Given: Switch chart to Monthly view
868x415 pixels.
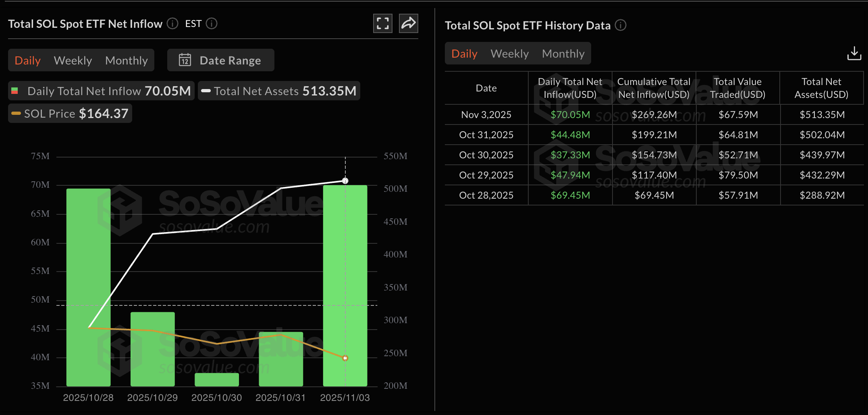Looking at the screenshot, I should (126, 60).
